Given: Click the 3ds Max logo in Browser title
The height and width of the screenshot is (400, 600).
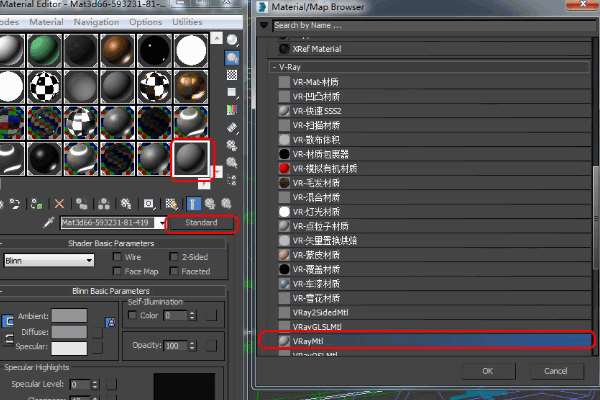Looking at the screenshot, I should tap(262, 7).
